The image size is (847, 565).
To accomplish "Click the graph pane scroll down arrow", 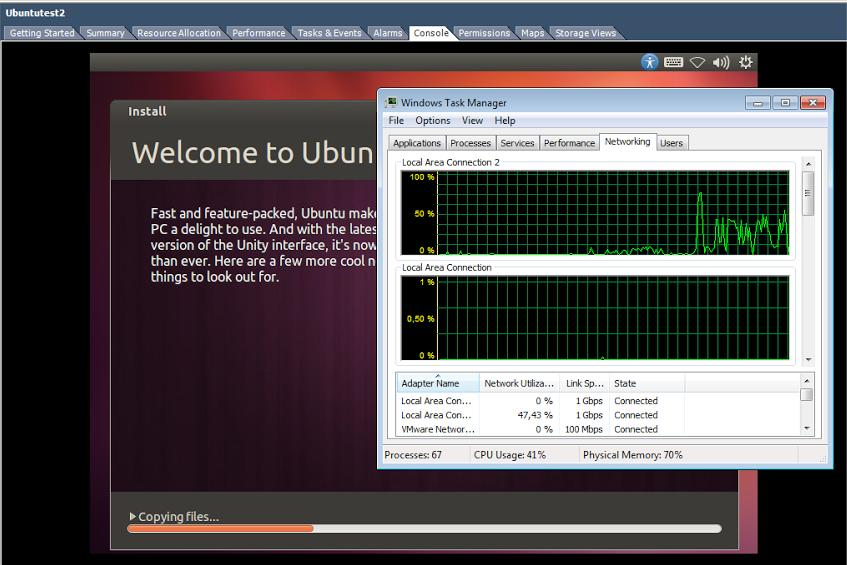I will pos(808,360).
